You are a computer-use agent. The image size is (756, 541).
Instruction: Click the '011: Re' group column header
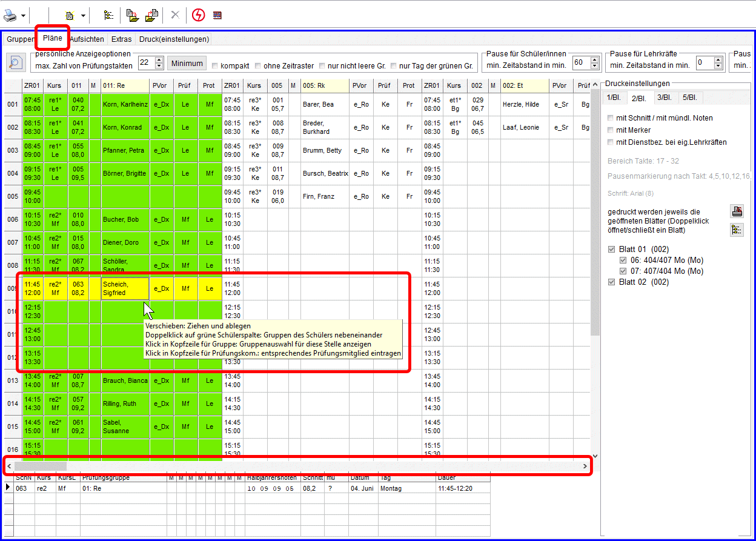pyautogui.click(x=125, y=86)
